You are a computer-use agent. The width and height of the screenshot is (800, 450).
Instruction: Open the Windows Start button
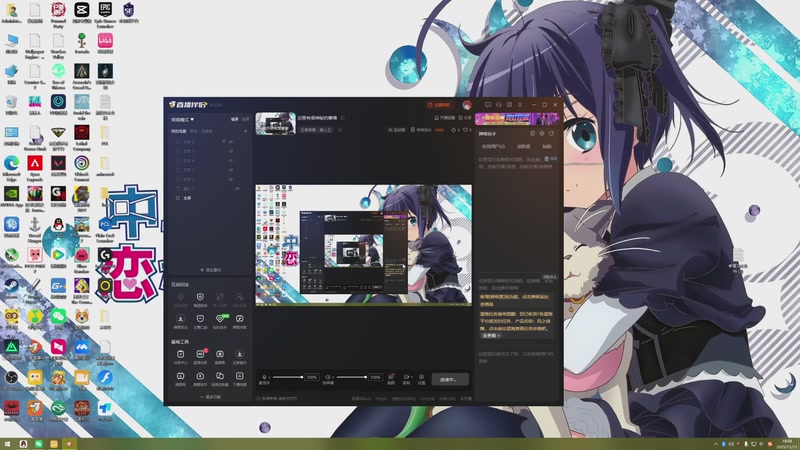[x=7, y=444]
